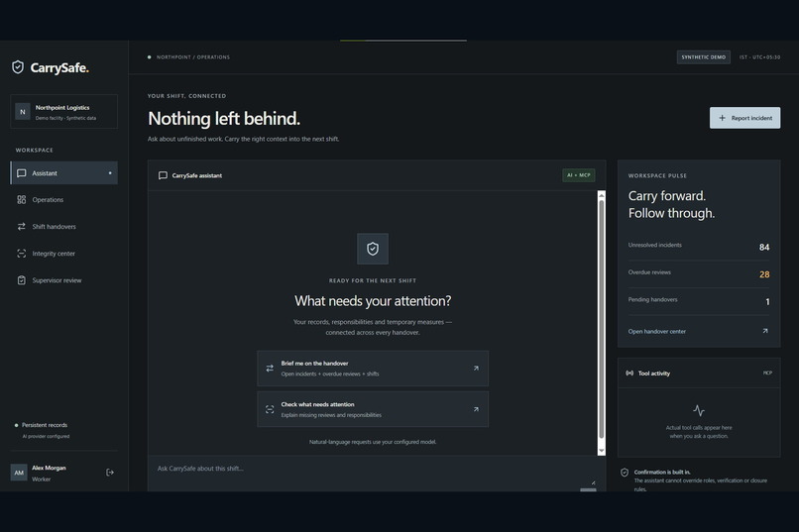Click the scrollbar up arrow in chat panel
The image size is (799, 532).
coord(602,195)
